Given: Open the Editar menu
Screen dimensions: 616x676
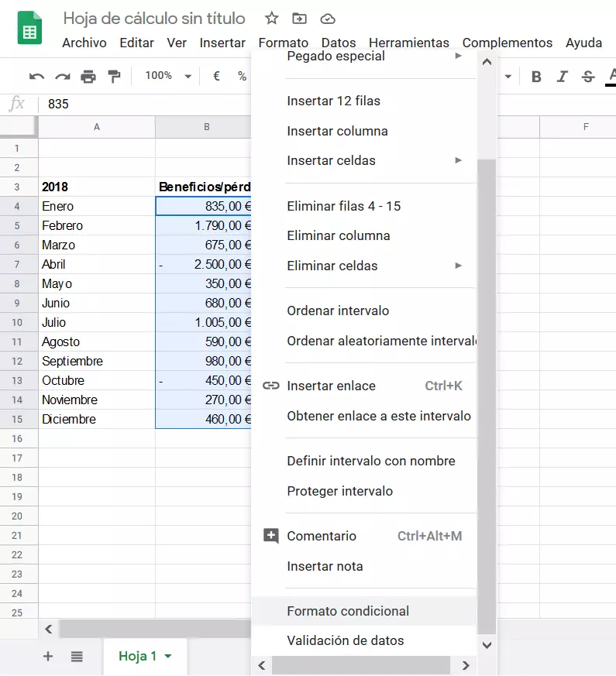Looking at the screenshot, I should pyautogui.click(x=136, y=43).
